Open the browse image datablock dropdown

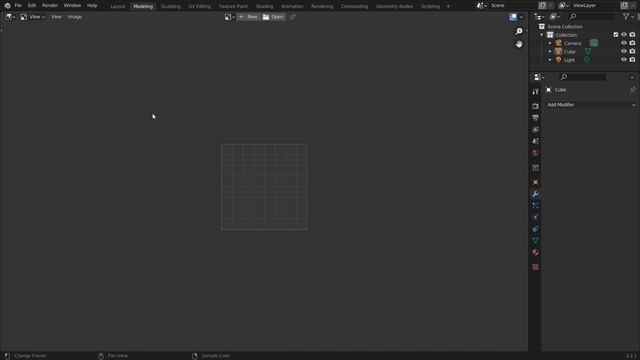pos(230,17)
